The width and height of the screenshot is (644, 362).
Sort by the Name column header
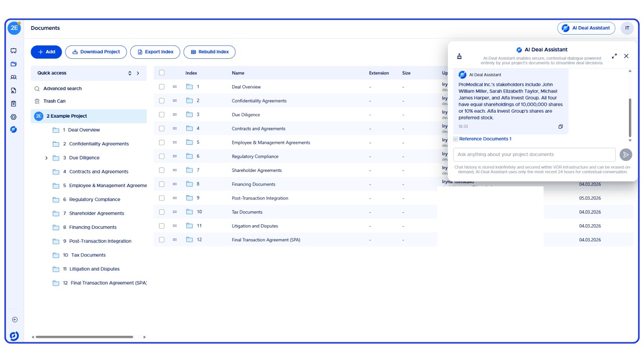pyautogui.click(x=238, y=73)
